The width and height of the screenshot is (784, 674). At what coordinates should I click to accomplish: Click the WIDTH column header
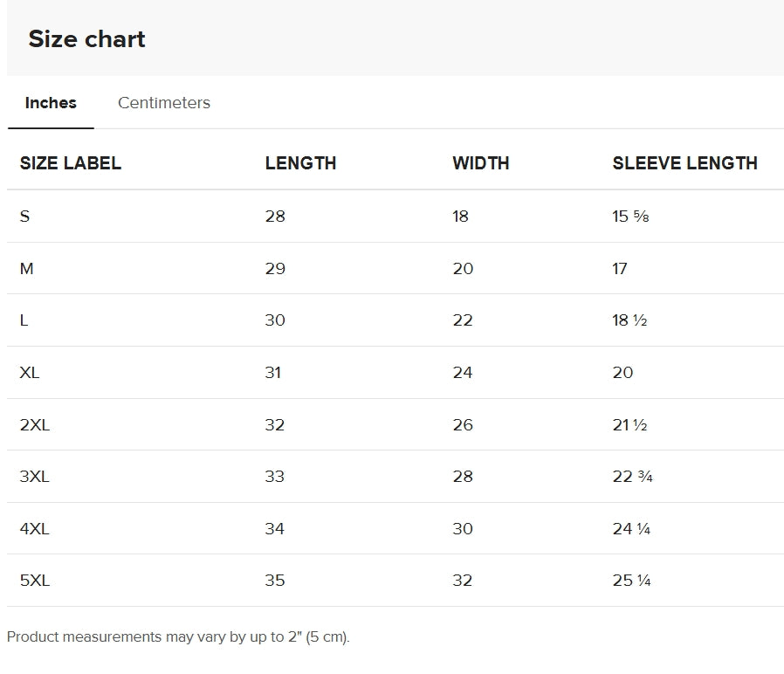(481, 163)
